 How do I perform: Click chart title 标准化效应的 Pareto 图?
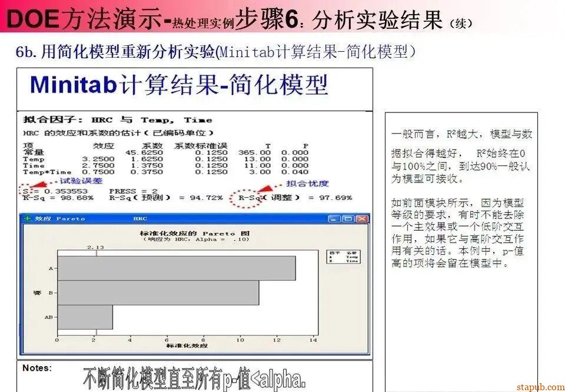195,234
